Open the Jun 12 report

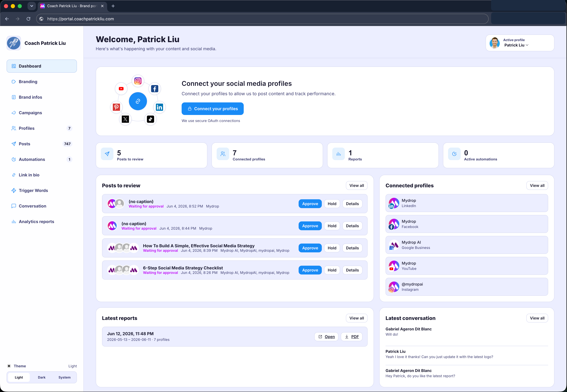326,337
